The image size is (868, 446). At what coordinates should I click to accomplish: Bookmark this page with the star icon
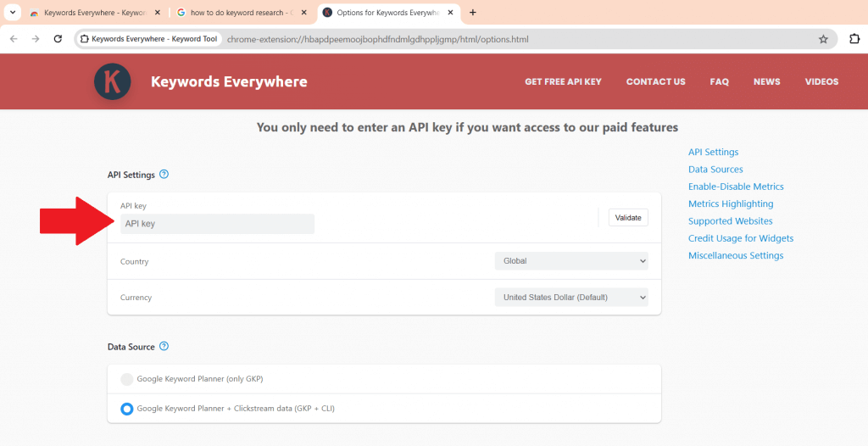click(823, 39)
